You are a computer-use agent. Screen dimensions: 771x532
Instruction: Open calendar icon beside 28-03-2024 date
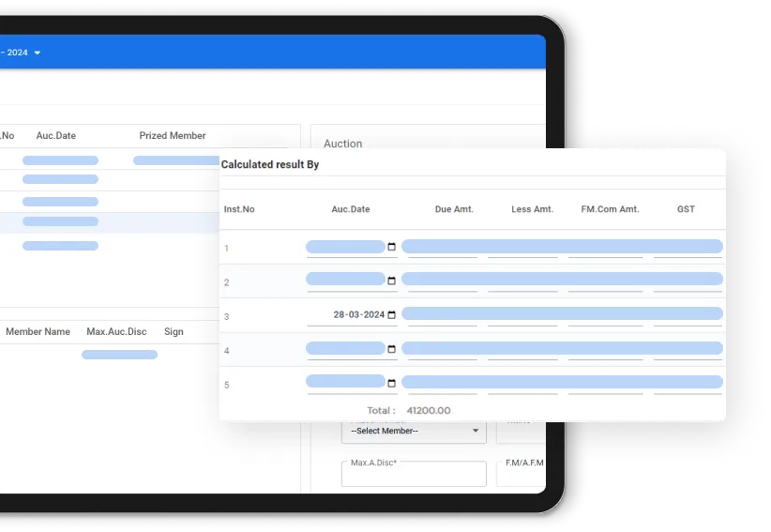[391, 314]
